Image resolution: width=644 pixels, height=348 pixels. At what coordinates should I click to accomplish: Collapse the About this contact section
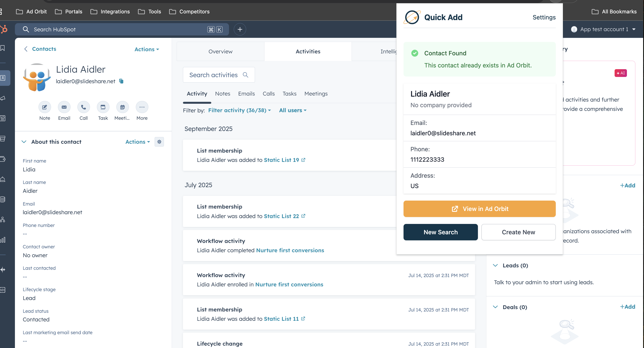coord(24,142)
